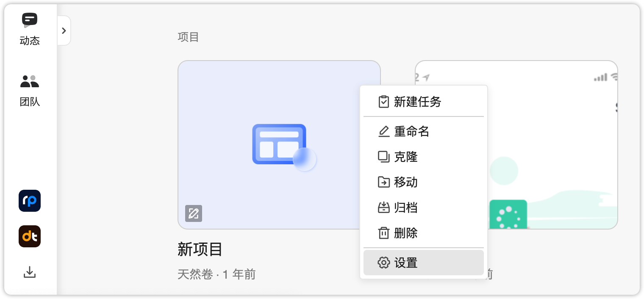The height and width of the screenshot is (299, 644).
Task: Click the 新项目 project title
Action: (x=200, y=249)
